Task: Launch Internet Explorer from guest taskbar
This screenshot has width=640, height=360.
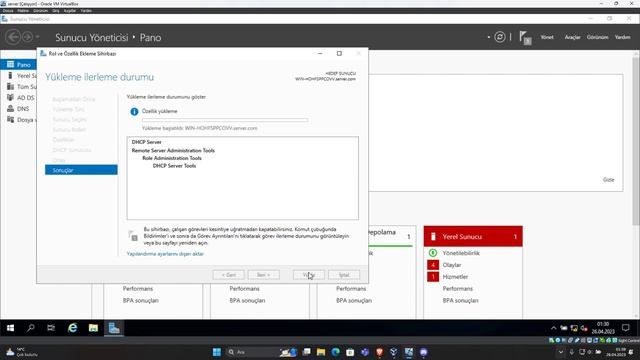Action: click(73, 328)
